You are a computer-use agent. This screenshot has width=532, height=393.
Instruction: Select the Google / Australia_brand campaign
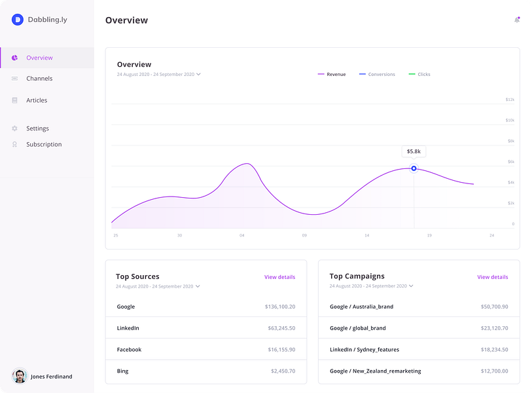[x=419, y=307]
